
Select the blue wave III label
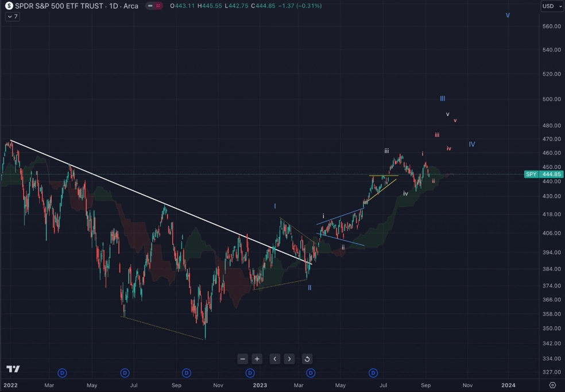coord(443,98)
